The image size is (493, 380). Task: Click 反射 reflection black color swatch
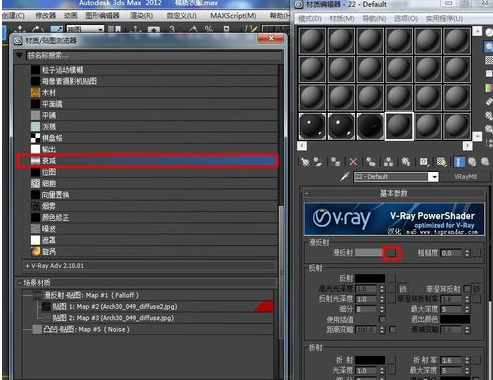(x=370, y=278)
